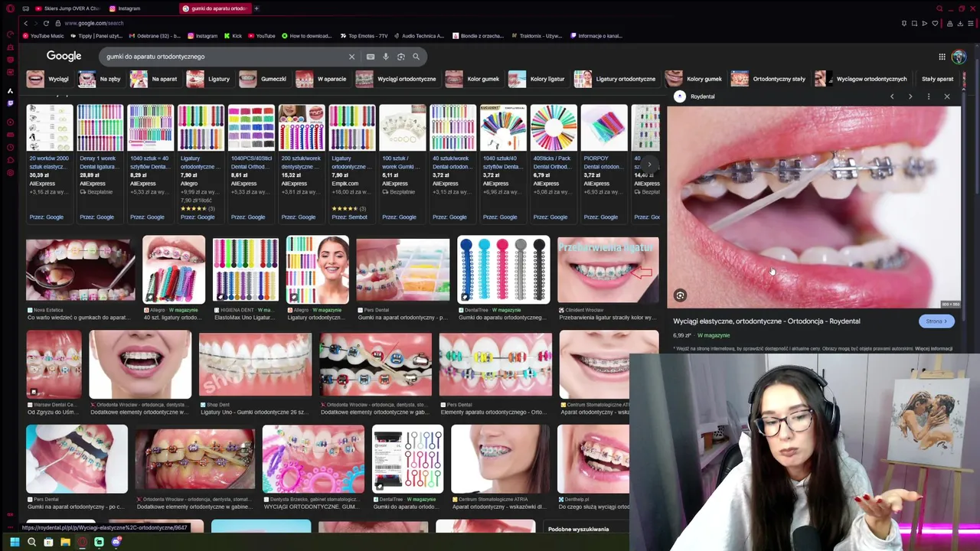Search preview image with Lens icon
The image size is (980, 551).
coord(680,295)
